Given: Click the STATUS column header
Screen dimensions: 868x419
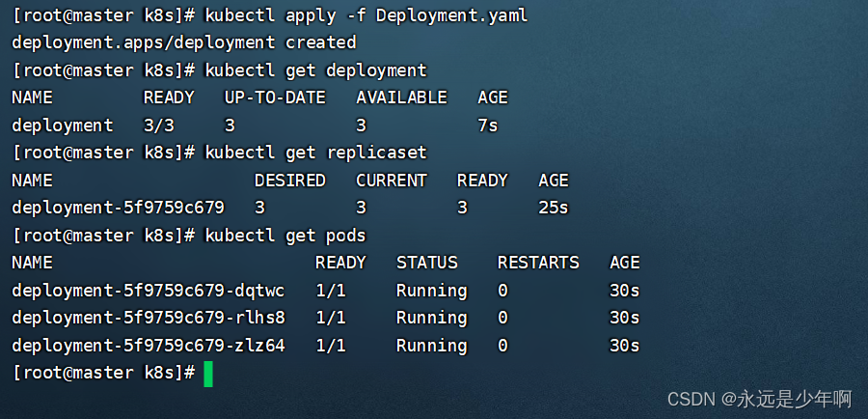Looking at the screenshot, I should 427,263.
